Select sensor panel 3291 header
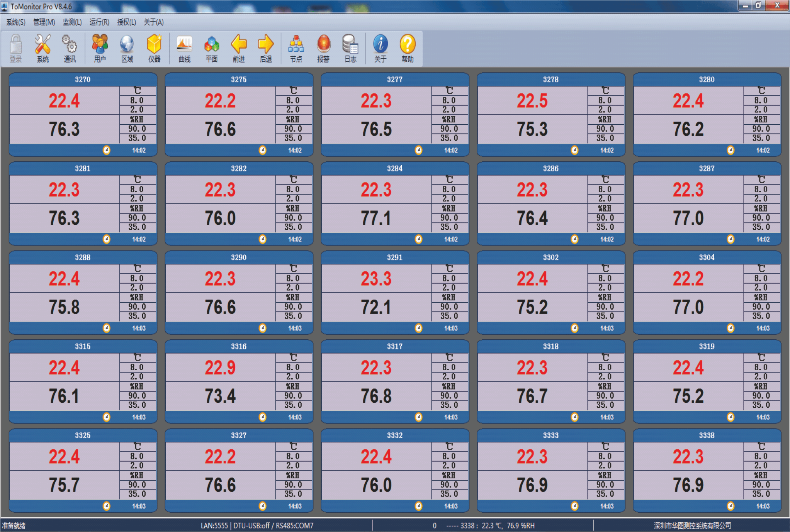 [394, 258]
